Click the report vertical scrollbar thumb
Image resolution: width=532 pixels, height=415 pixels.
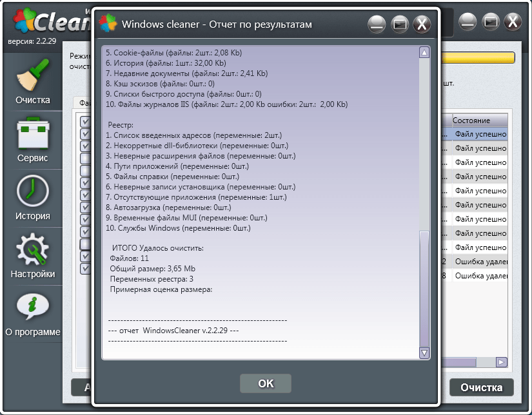coord(424,289)
